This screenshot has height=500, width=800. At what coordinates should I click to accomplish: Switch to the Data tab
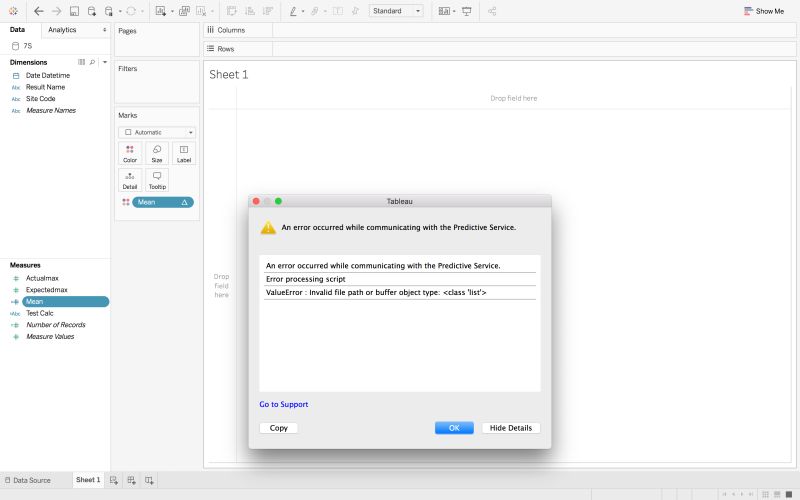coord(17,30)
